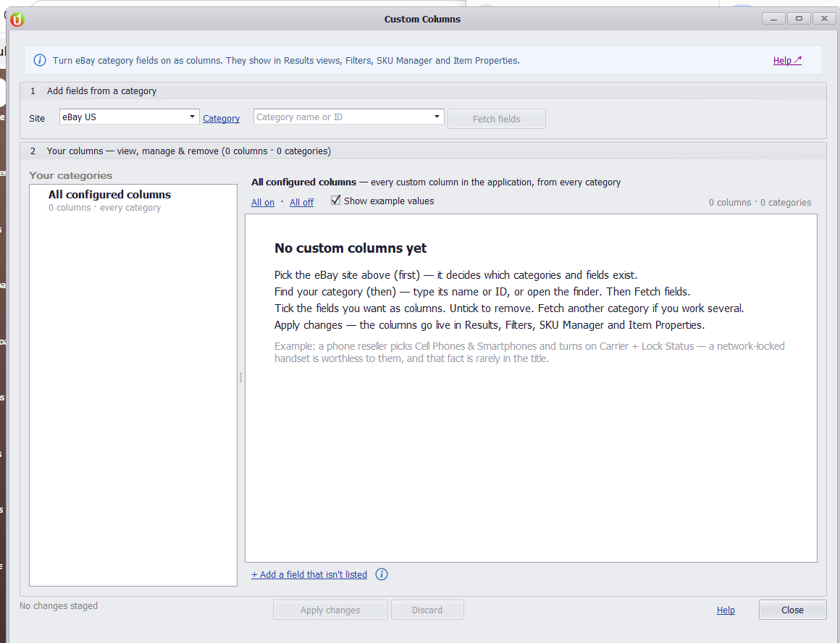The height and width of the screenshot is (643, 840).
Task: Click the splitter handle between the panels
Action: [x=241, y=378]
